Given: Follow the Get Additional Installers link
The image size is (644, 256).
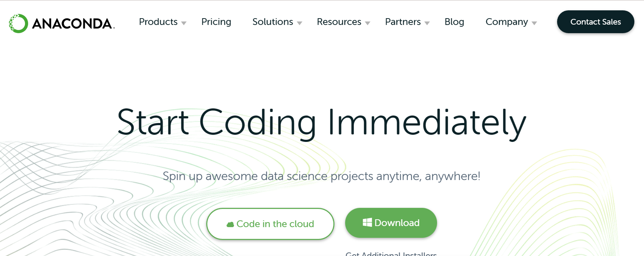Looking at the screenshot, I should (x=391, y=254).
